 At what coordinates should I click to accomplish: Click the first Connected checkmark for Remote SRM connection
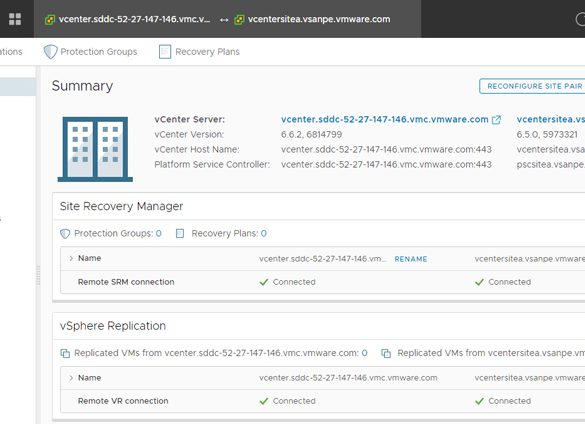coord(264,282)
